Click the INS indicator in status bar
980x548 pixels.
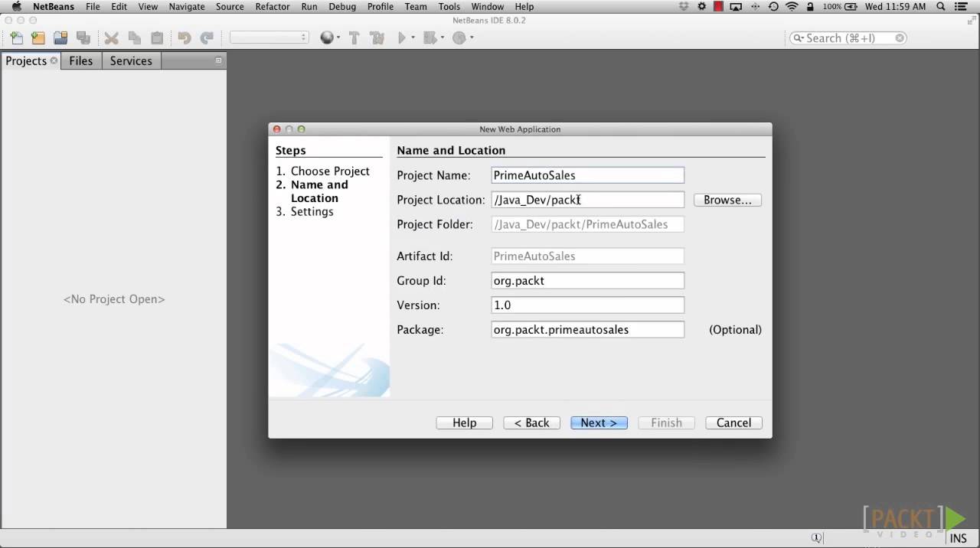point(958,539)
